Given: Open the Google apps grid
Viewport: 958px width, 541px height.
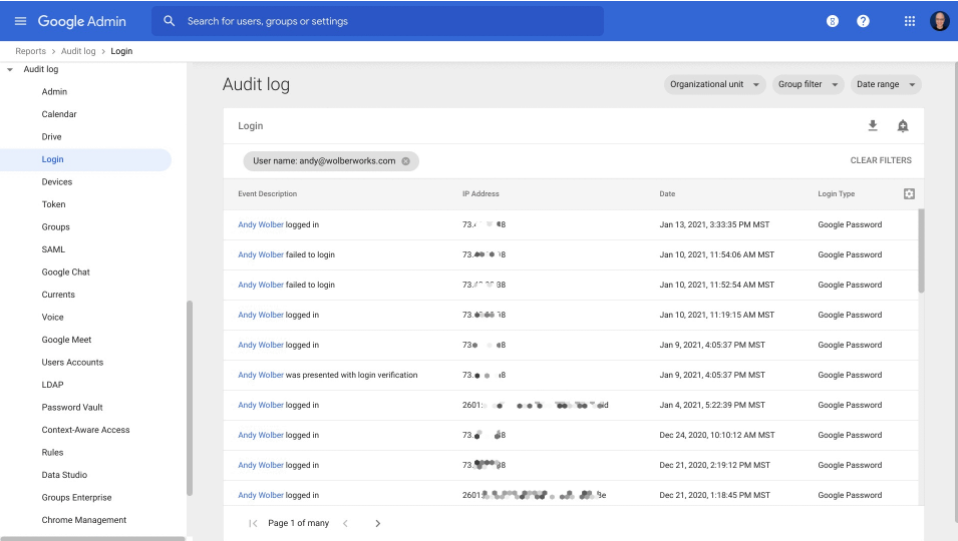Looking at the screenshot, I should pyautogui.click(x=909, y=21).
